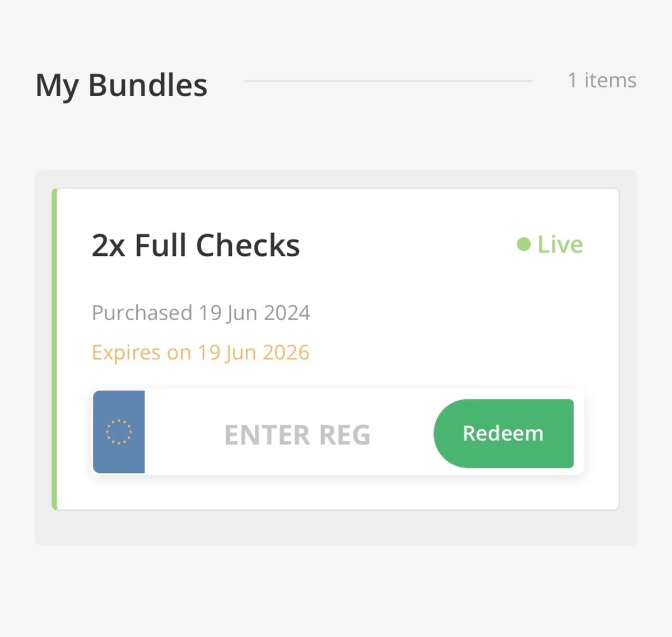672x637 pixels.
Task: Focus the ENTER REG input field
Action: [297, 434]
